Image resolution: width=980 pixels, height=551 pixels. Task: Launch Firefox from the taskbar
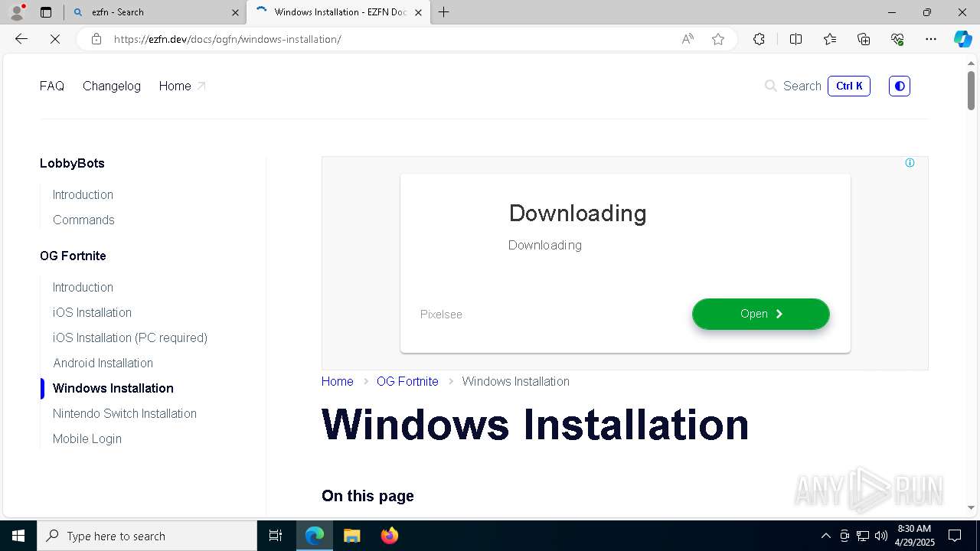tap(389, 536)
